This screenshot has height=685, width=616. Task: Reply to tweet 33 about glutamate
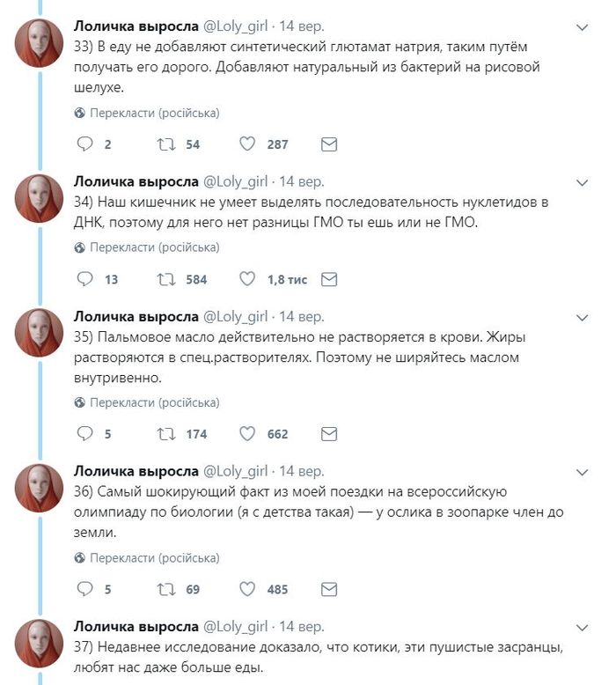click(x=85, y=144)
